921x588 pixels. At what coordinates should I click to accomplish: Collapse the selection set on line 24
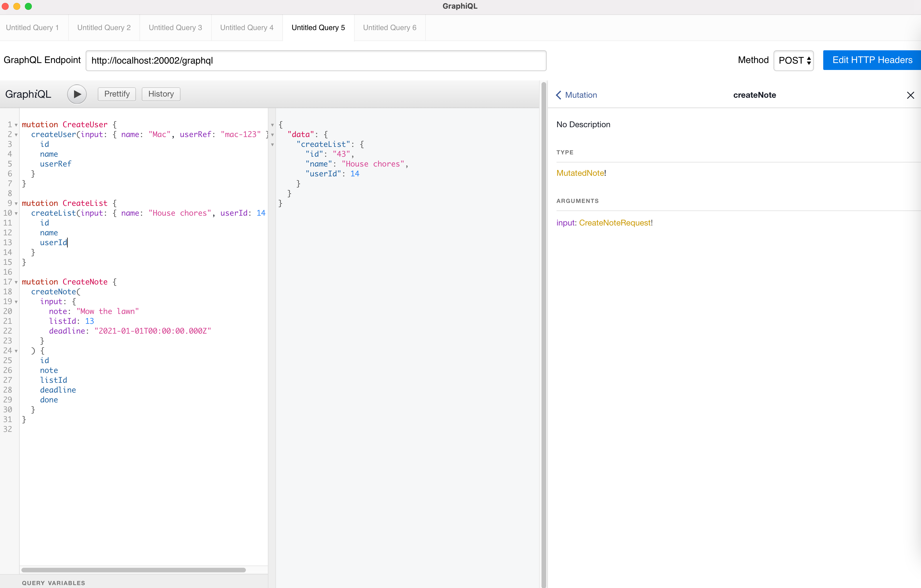tap(16, 351)
